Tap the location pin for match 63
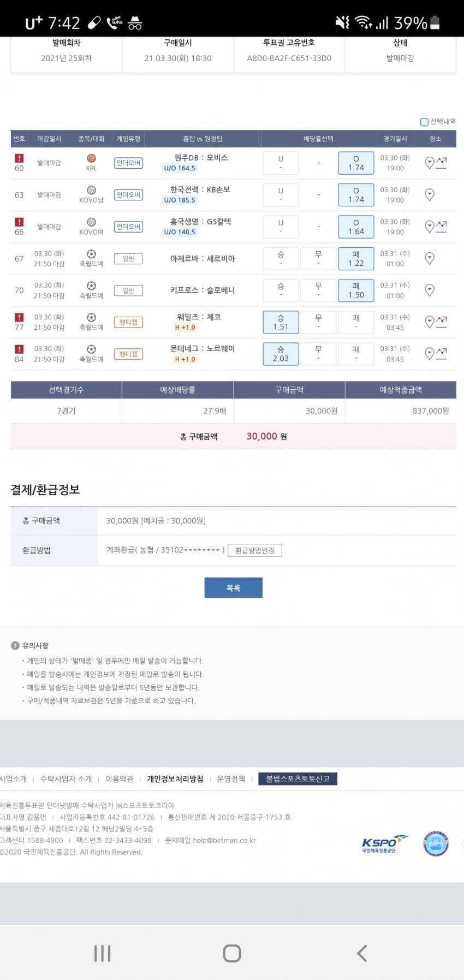 (x=430, y=195)
